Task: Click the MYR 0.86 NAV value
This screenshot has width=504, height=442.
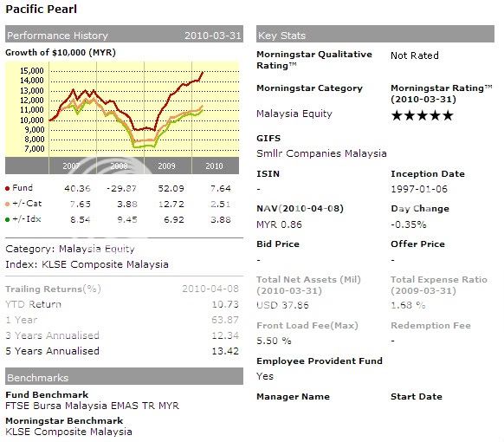Action: (279, 224)
